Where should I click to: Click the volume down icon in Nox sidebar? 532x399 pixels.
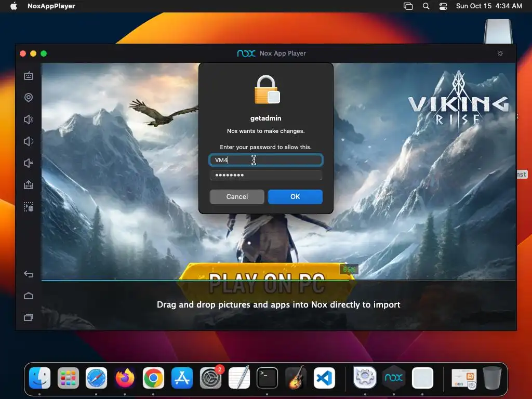pyautogui.click(x=29, y=141)
